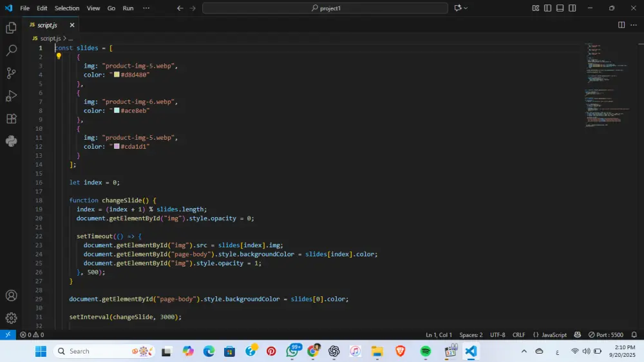Expand the hidden menus ellipsis in title bar
The image size is (644, 362).
pos(146,8)
